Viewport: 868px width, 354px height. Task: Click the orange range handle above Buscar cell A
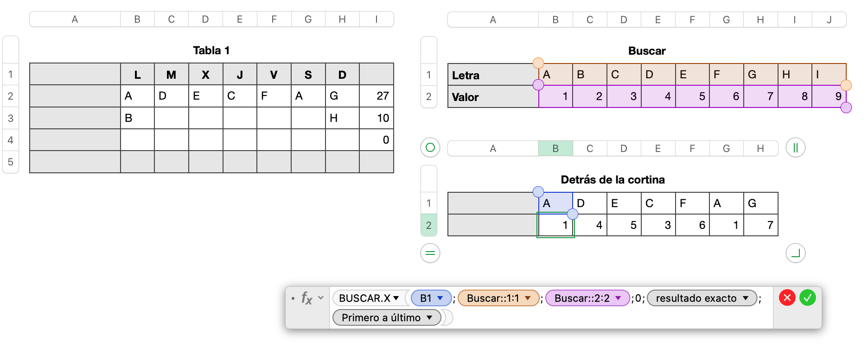click(538, 63)
